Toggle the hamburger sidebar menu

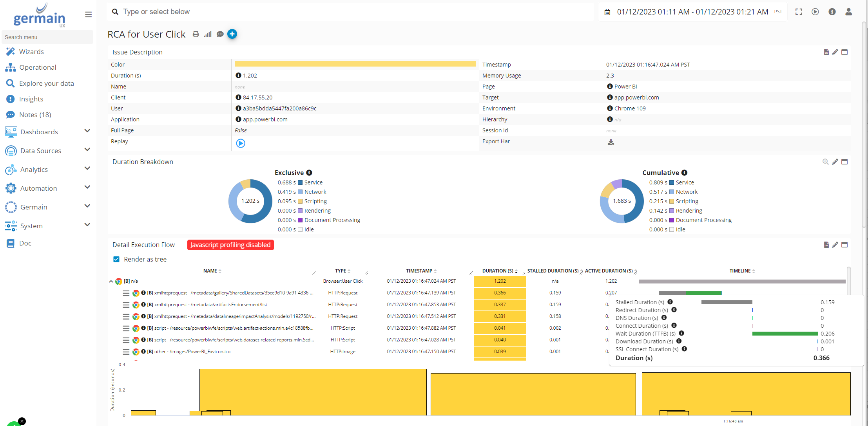point(88,14)
